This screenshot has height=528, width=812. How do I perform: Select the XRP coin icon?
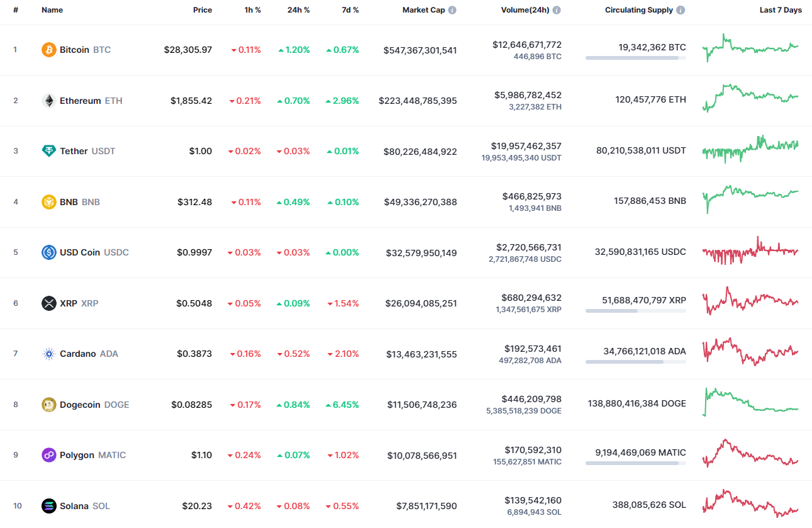click(48, 303)
